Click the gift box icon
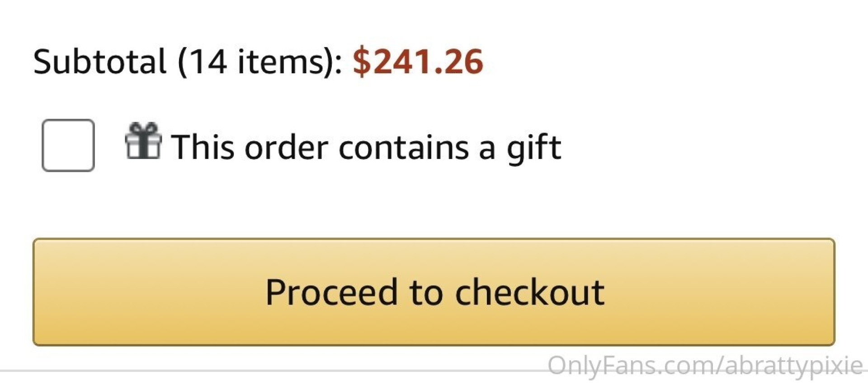This screenshot has height=385, width=868. pyautogui.click(x=143, y=141)
